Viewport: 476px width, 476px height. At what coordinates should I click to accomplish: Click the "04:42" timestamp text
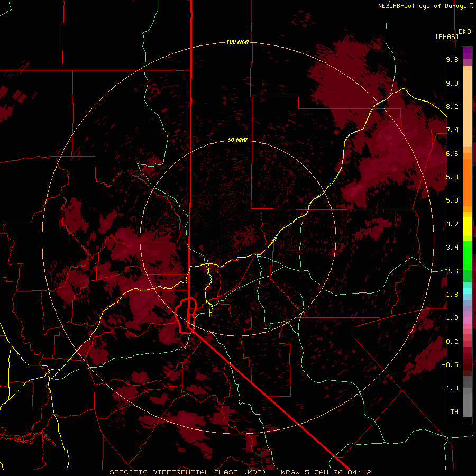point(359,472)
